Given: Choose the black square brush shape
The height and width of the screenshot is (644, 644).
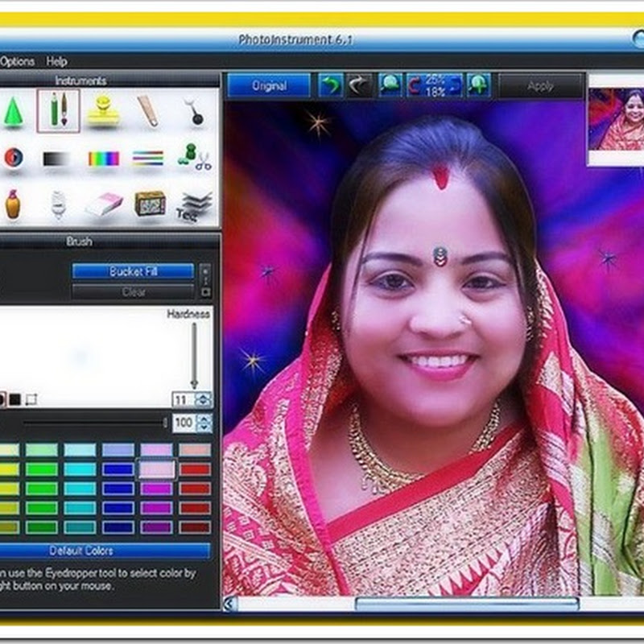Looking at the screenshot, I should pos(15,399).
